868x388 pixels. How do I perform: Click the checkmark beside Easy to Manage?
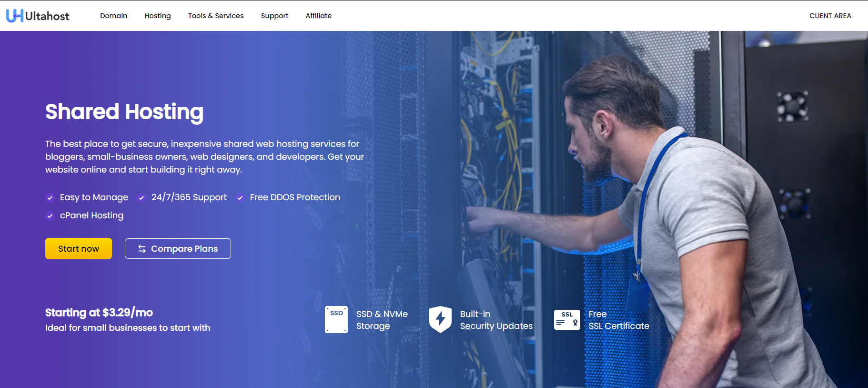tap(50, 198)
